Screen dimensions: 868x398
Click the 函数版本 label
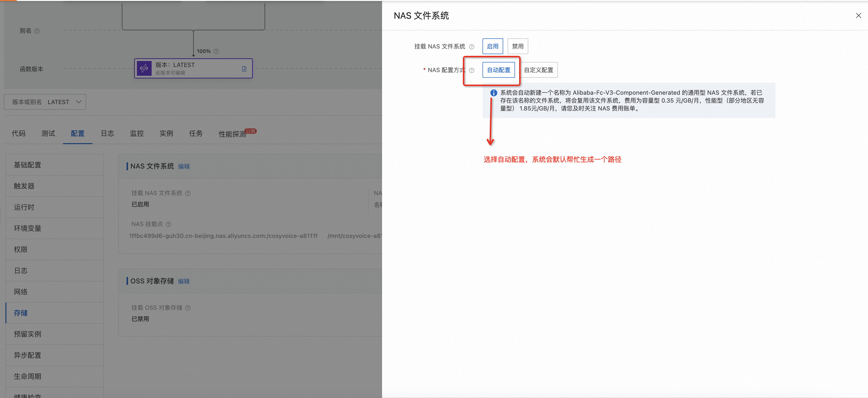(x=31, y=69)
